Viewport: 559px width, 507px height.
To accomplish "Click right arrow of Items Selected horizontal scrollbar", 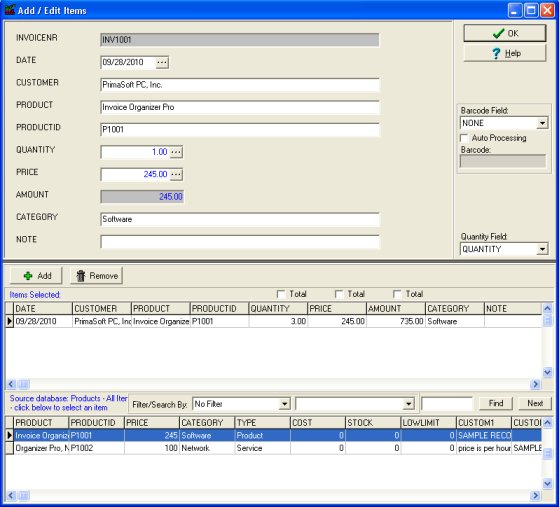I will coord(535,384).
